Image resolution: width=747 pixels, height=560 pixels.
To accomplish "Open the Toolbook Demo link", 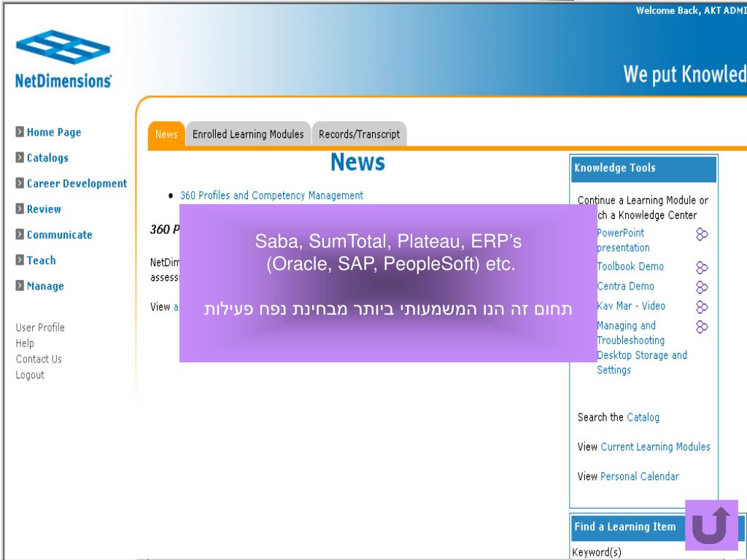I will [630, 267].
